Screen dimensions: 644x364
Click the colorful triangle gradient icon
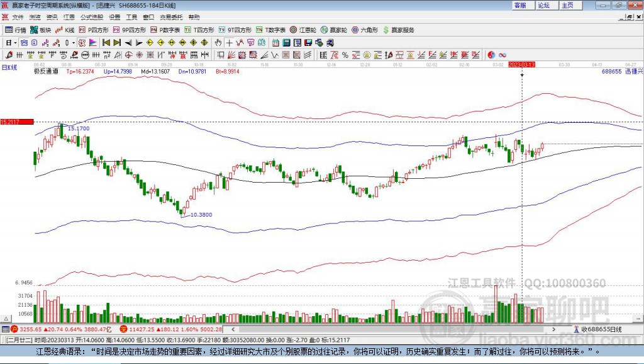(93, 43)
